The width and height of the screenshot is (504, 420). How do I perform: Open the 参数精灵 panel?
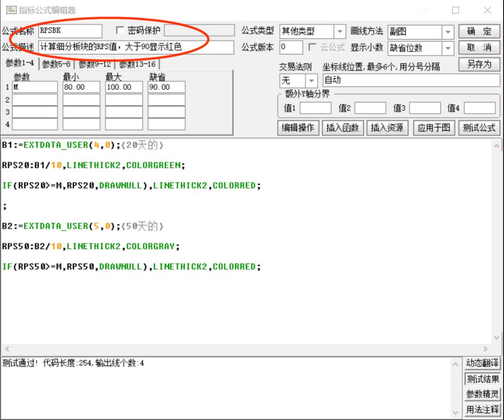click(482, 394)
